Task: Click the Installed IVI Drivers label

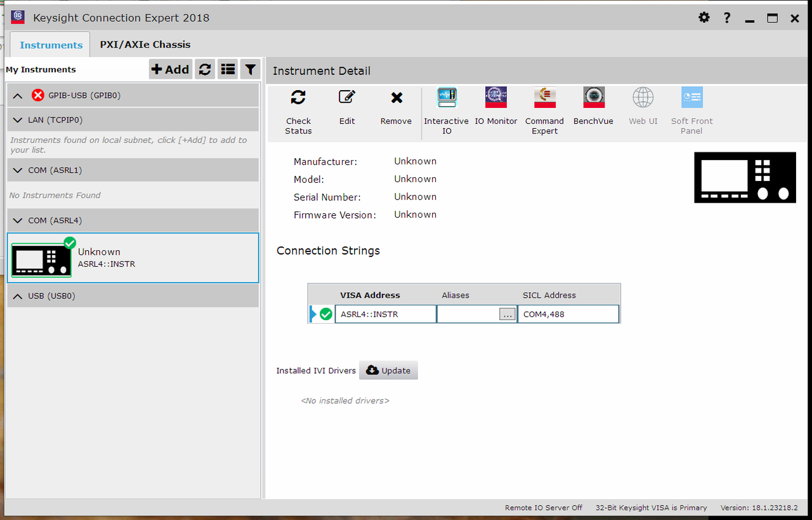Action: [316, 370]
